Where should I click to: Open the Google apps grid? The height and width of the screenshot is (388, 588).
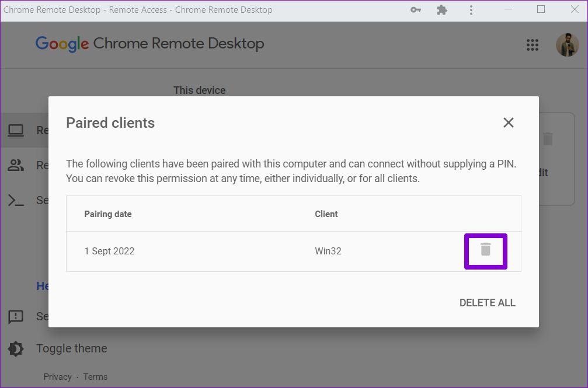point(533,45)
